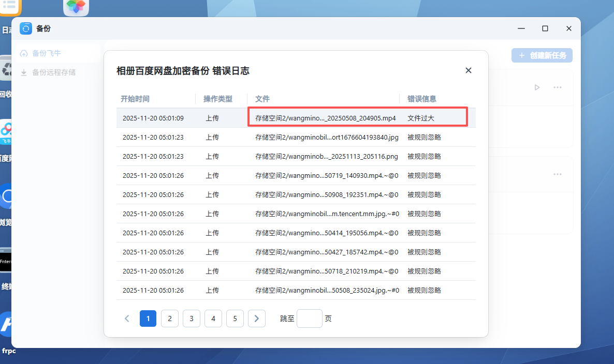Screen dimensions: 614x364
Task: Open the colorful photos app on desktop
Action: point(76,7)
